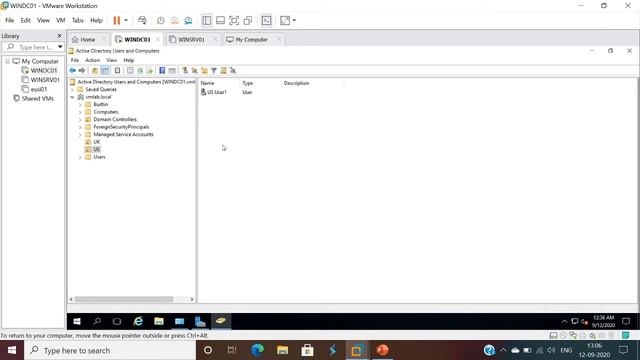Image resolution: width=640 pixels, height=360 pixels.
Task: Click the VMware pause VM button
Action: pos(117,20)
